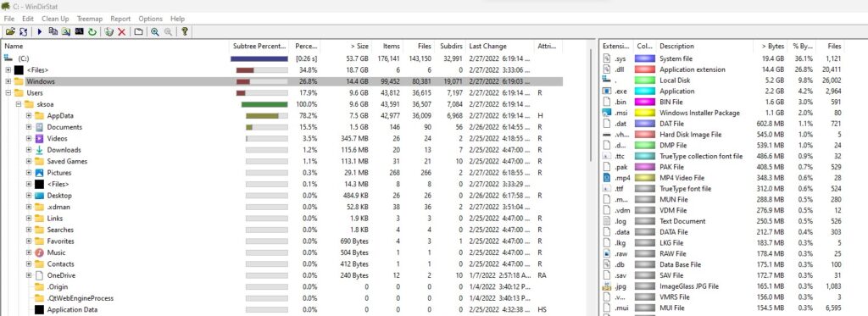Expand the Documents folder node
This screenshot has width=868, height=316.
tap(29, 127)
